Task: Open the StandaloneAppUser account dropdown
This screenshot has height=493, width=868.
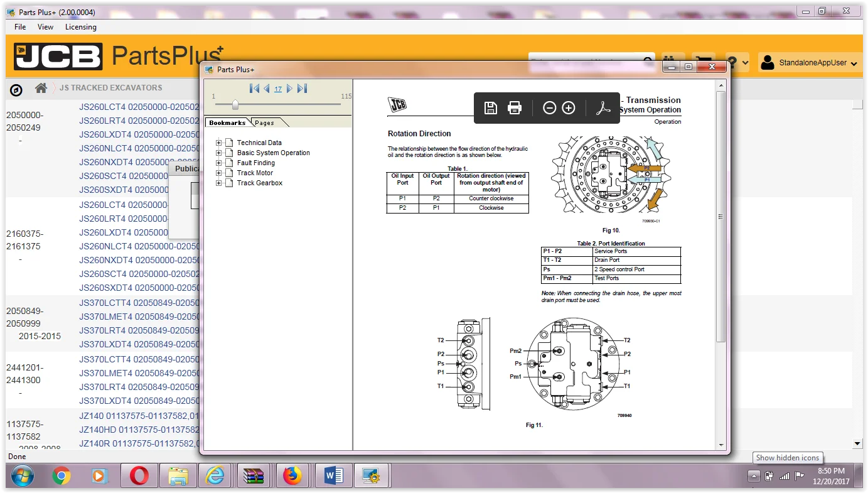Action: tap(810, 63)
